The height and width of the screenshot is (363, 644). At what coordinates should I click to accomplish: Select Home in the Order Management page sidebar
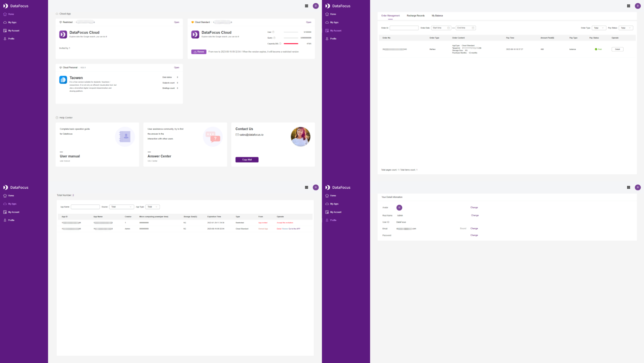[331, 14]
